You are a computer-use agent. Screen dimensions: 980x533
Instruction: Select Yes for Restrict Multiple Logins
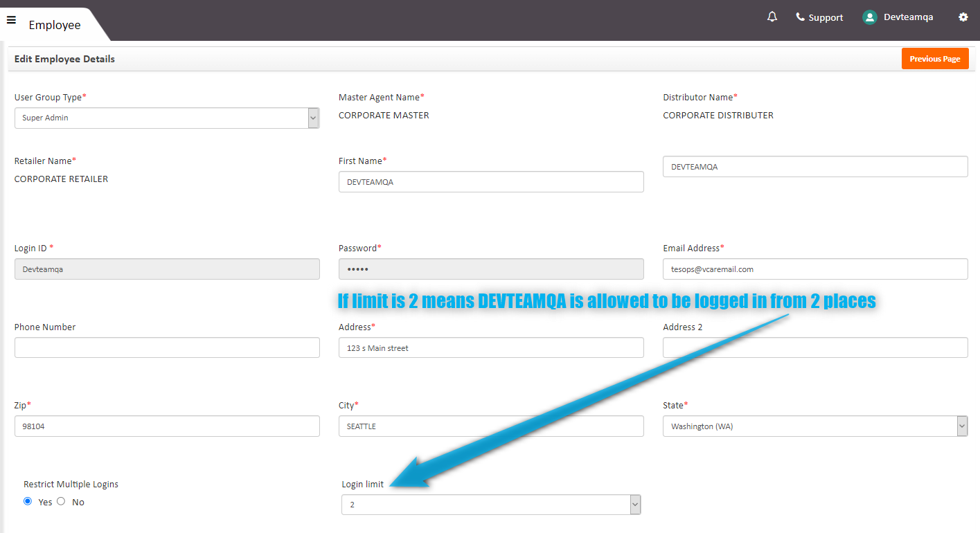(28, 501)
